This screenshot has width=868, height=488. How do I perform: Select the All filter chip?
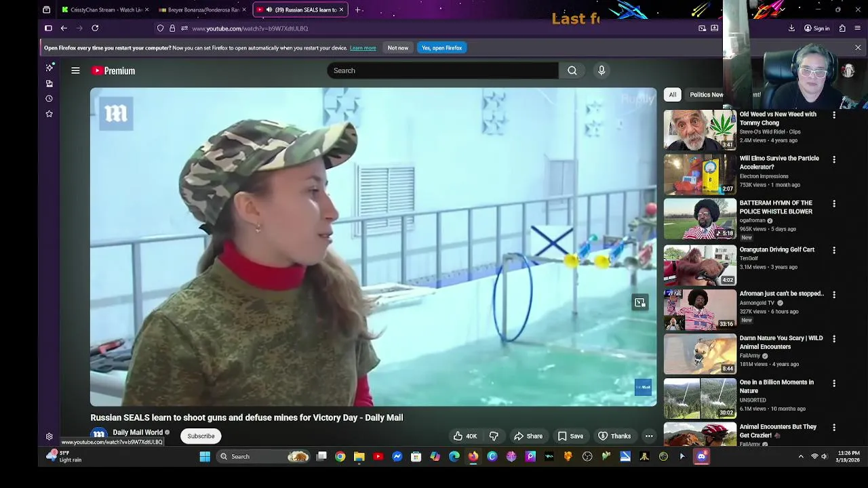click(x=673, y=95)
